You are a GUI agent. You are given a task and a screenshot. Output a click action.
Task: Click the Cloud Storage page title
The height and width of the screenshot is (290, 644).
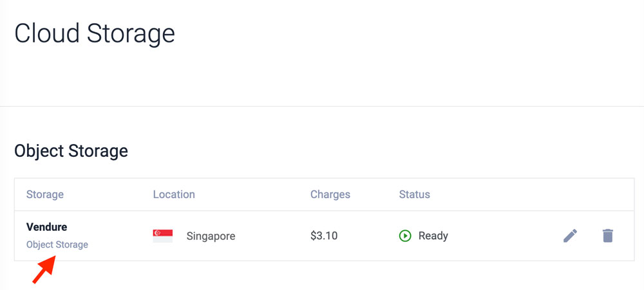pos(95,33)
